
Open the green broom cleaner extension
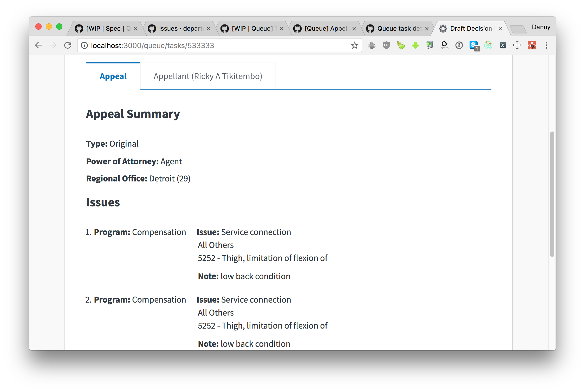tap(401, 45)
